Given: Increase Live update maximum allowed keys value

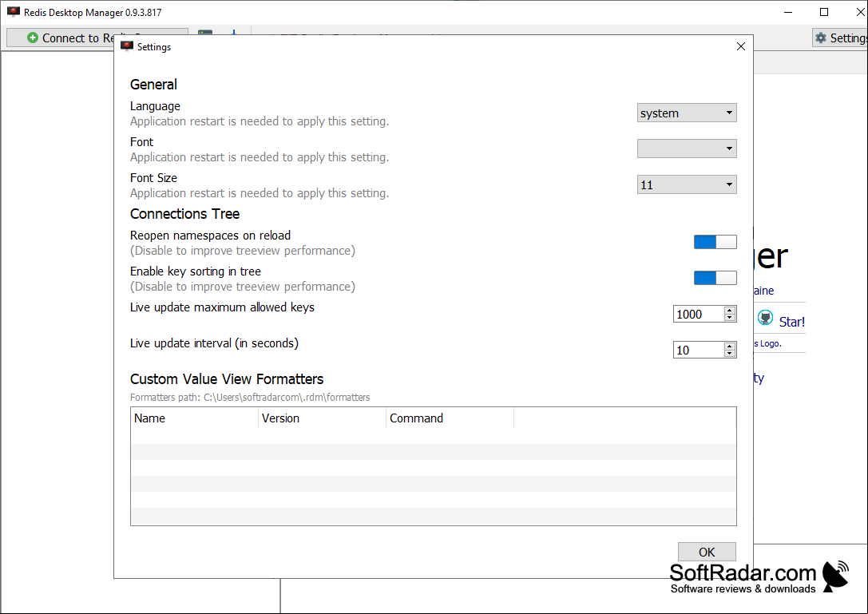Looking at the screenshot, I should click(730, 310).
